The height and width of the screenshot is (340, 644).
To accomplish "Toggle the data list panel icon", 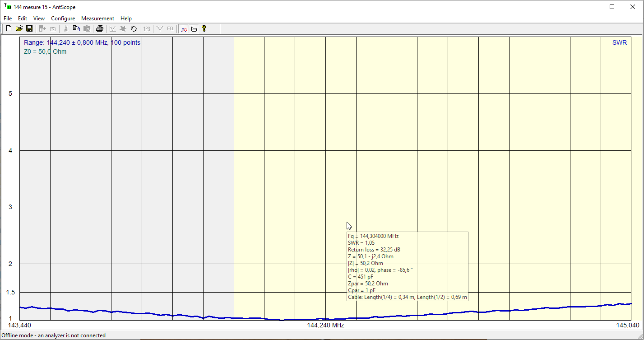I will click(194, 29).
